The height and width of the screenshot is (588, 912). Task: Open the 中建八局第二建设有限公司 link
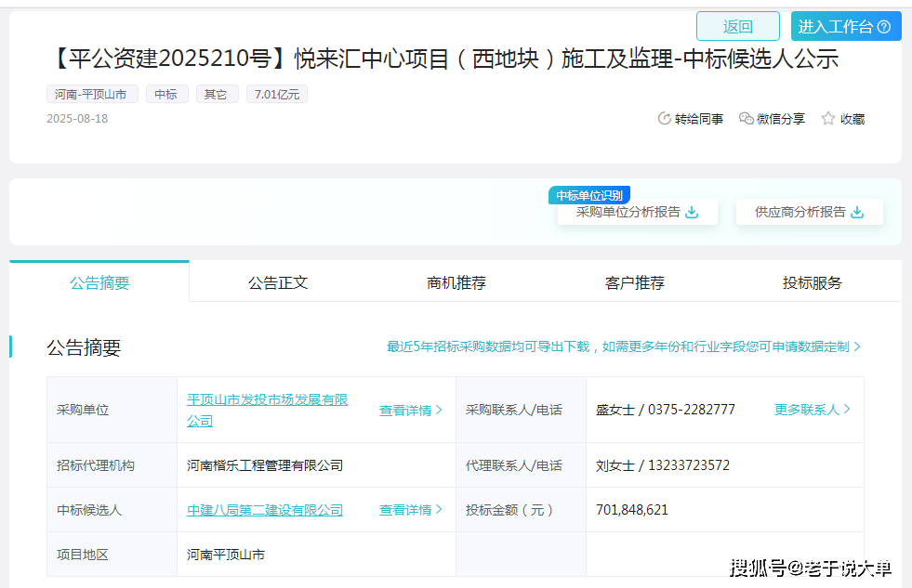pyautogui.click(x=265, y=510)
